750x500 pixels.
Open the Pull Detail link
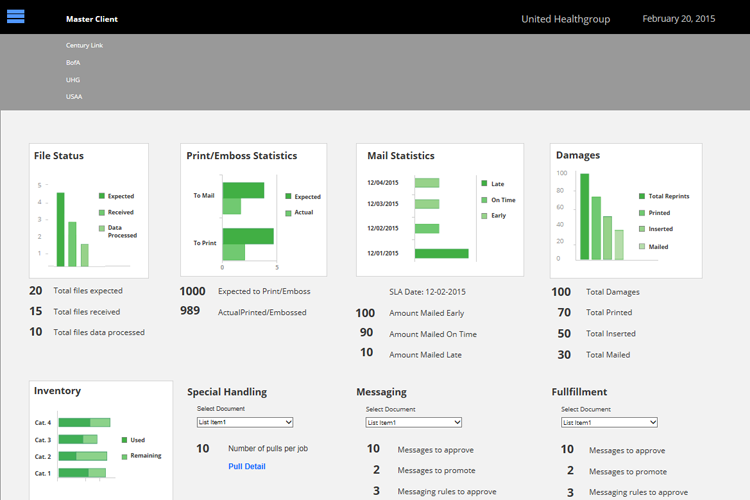(x=247, y=467)
